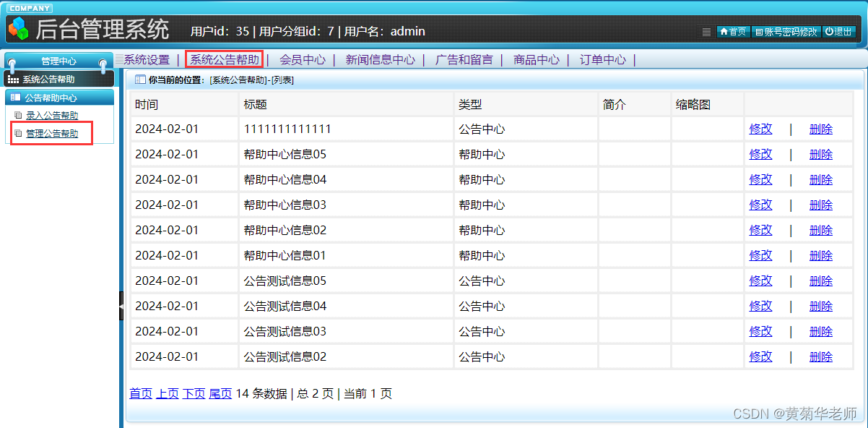Go to 下页 next page

pyautogui.click(x=194, y=394)
